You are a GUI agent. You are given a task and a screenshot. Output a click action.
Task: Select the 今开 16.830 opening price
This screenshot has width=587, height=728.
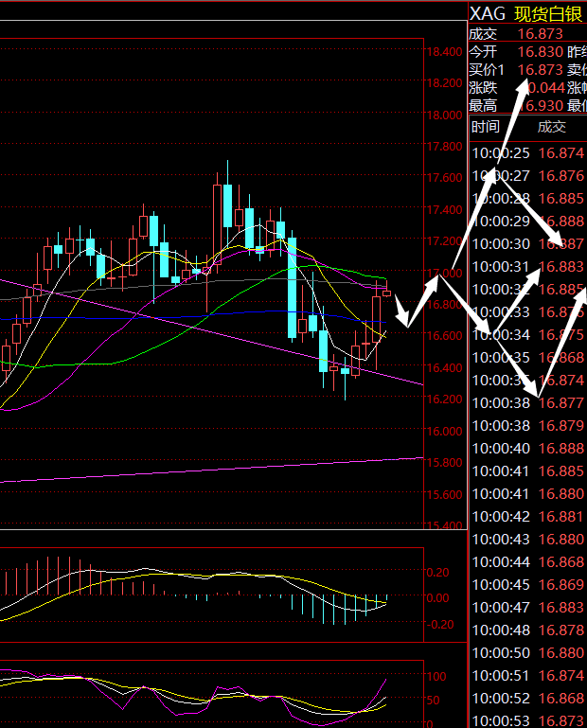pyautogui.click(x=540, y=51)
